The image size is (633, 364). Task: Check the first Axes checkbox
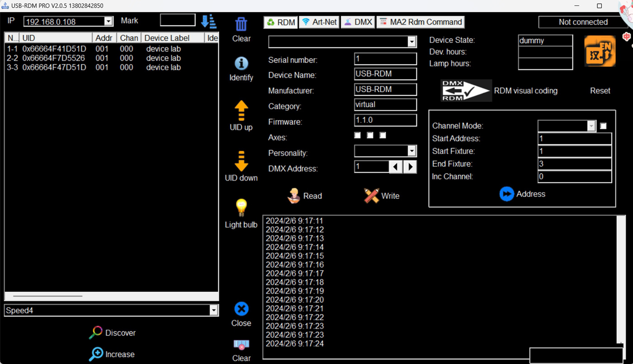point(358,135)
